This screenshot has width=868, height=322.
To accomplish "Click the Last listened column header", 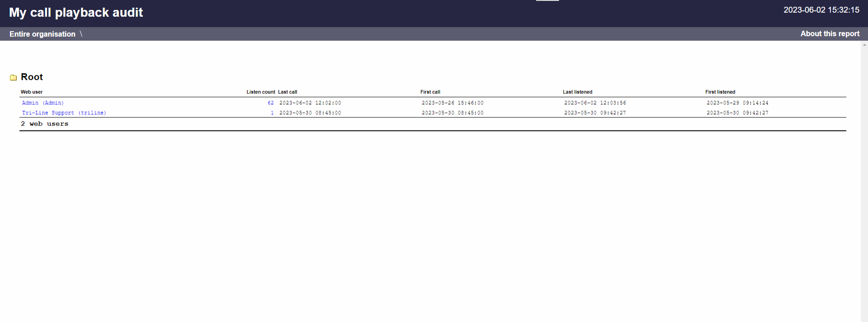I will point(577,92).
